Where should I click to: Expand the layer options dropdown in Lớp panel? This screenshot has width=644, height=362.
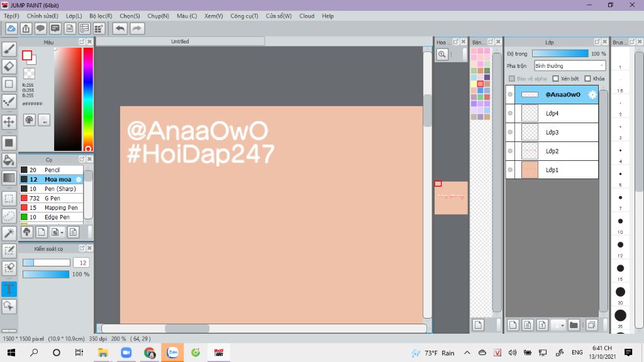(x=562, y=325)
